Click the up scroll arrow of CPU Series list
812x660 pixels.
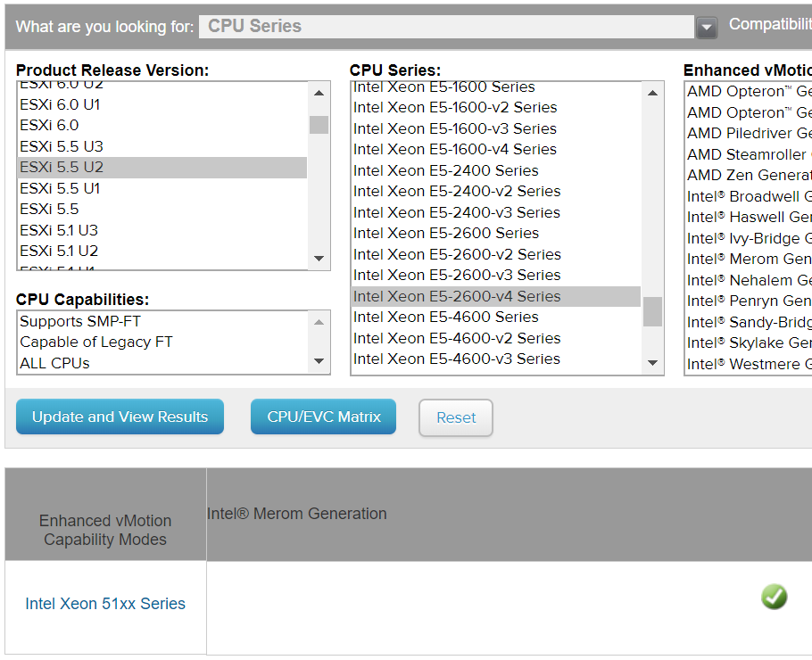(x=652, y=90)
